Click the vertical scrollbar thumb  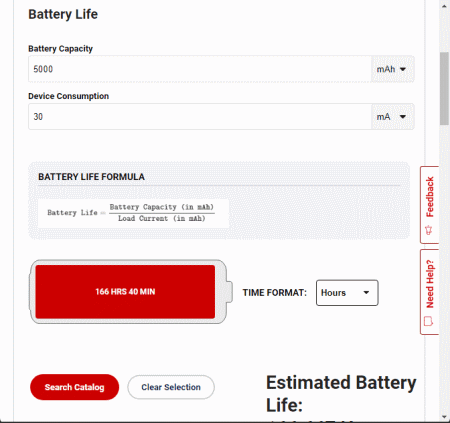444,89
